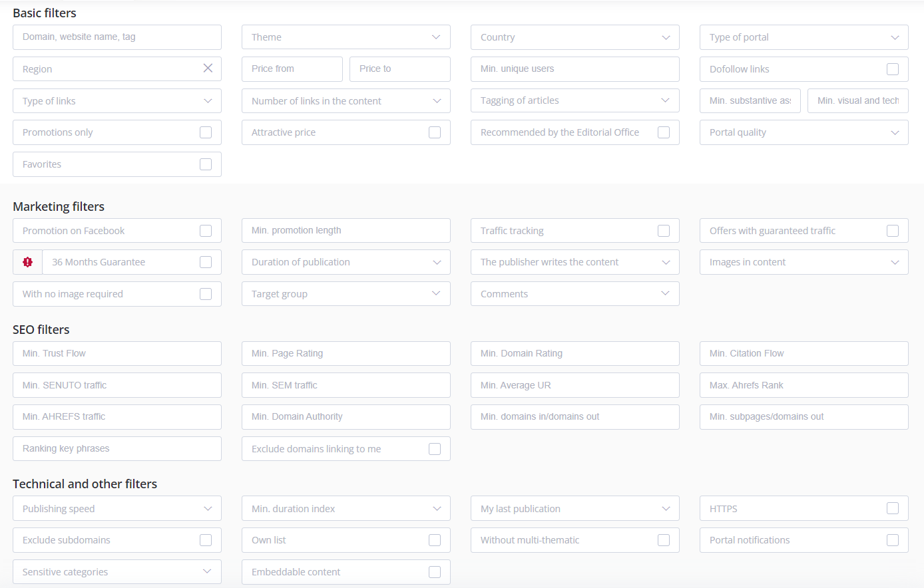Click the red badge icon beside 36 Months Guarantee
The width and height of the screenshot is (924, 588).
(27, 262)
